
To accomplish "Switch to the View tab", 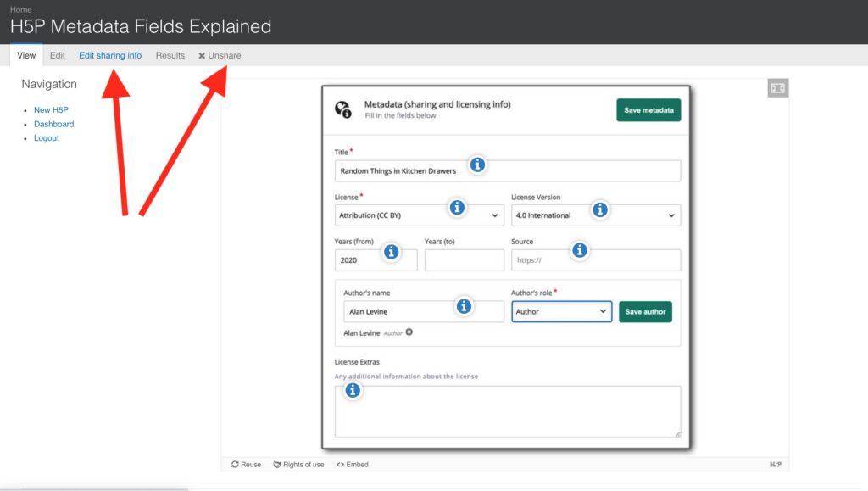I will click(x=26, y=55).
